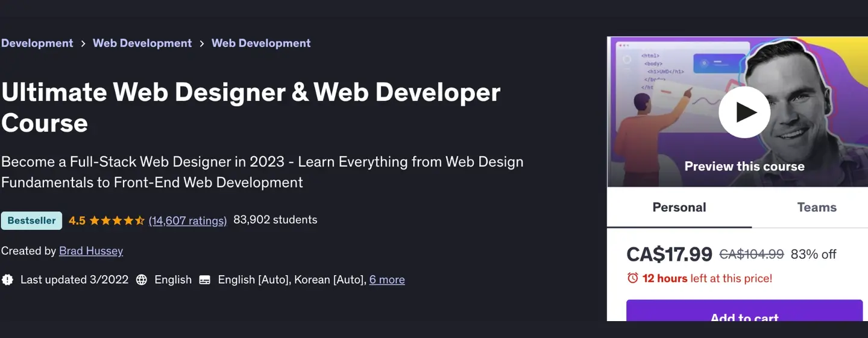Screen dimensions: 868x338
Task: Click the chevron right after Development breadcrumb
Action: click(83, 43)
